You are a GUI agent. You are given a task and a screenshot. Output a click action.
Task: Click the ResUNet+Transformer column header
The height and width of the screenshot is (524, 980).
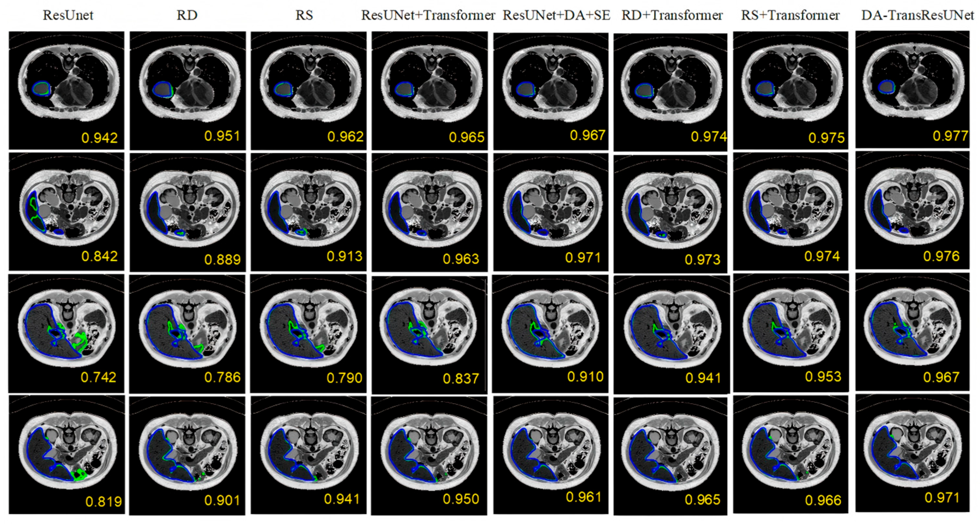click(x=428, y=15)
